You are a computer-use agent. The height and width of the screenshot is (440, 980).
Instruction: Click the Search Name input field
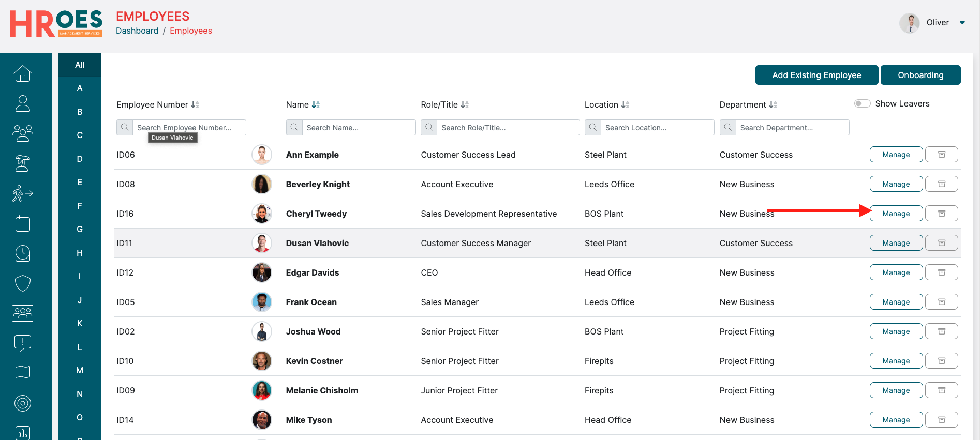click(358, 128)
